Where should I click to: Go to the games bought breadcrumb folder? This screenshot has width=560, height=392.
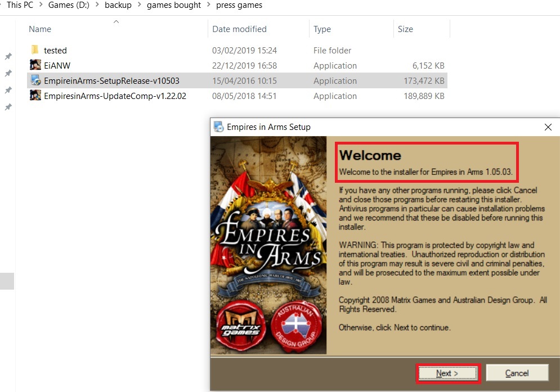pos(174,5)
